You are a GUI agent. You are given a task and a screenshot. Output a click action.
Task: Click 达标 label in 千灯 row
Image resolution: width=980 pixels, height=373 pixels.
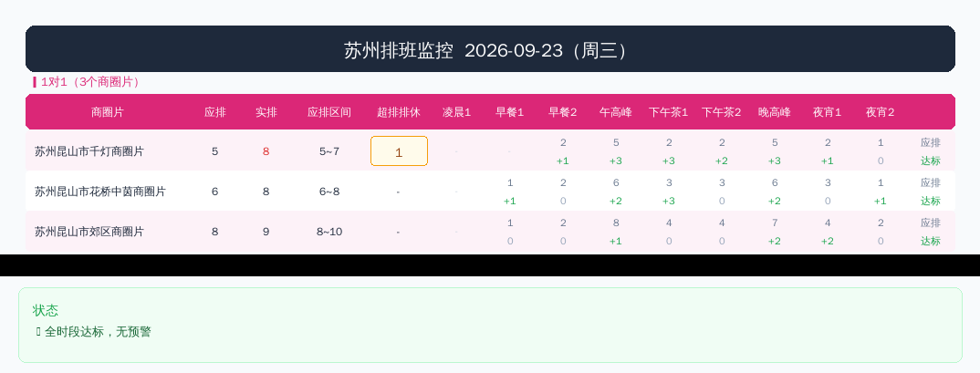930,161
